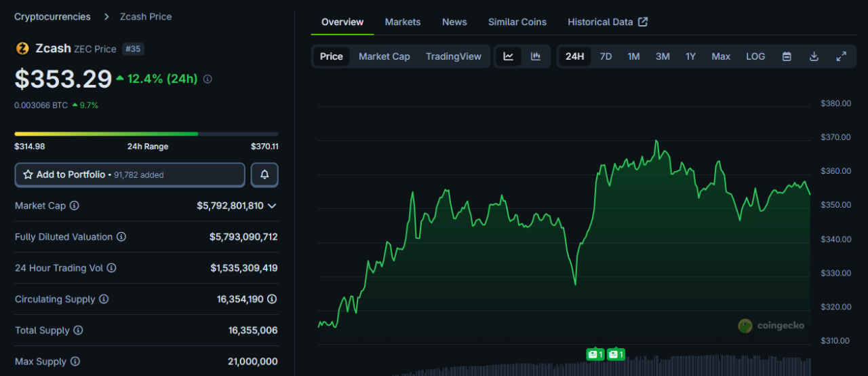Click info icon next to 24h change
The image size is (868, 376).
pos(208,79)
